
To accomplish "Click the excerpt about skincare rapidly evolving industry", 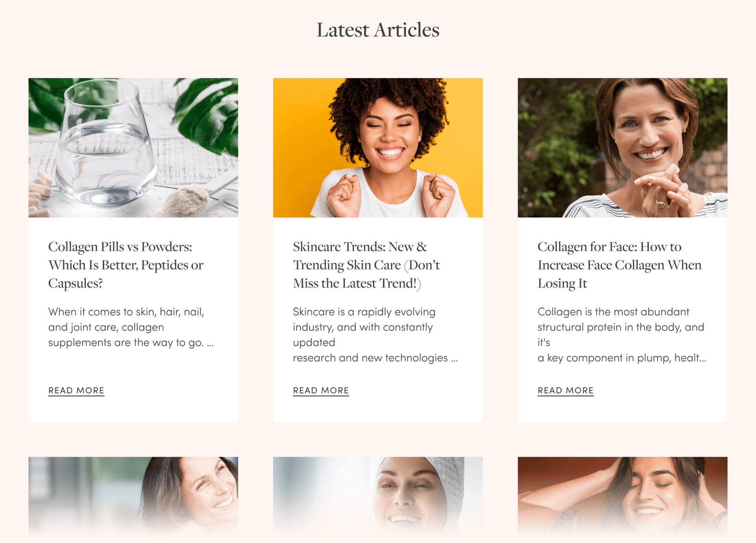I will (375, 334).
